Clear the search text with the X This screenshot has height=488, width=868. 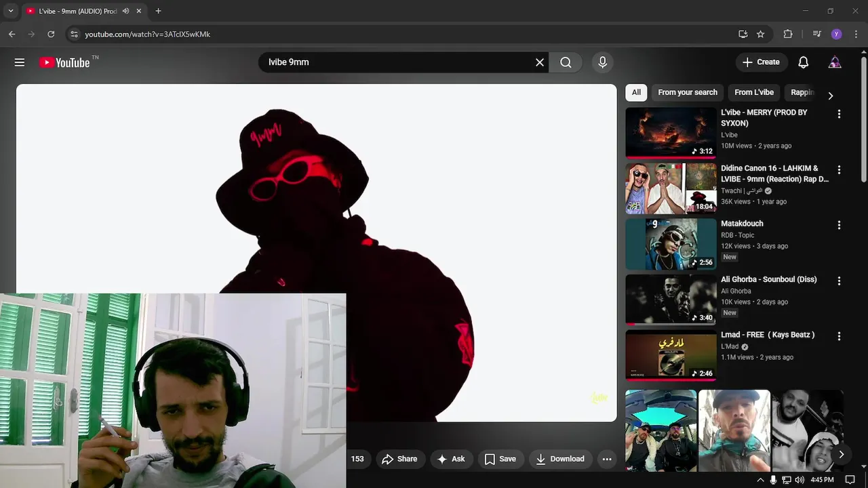[x=540, y=62]
